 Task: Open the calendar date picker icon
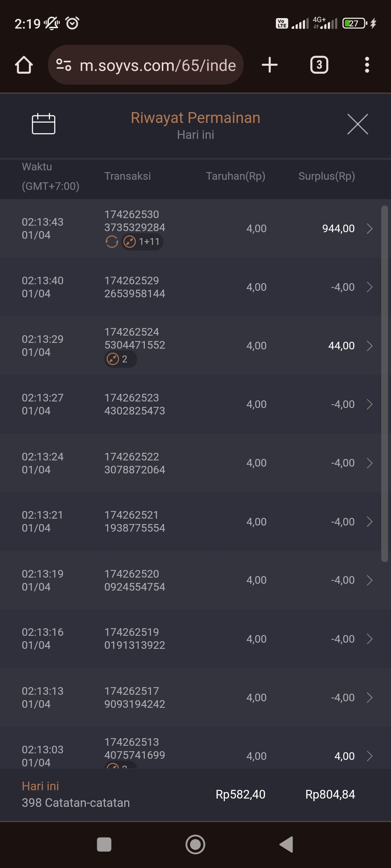(x=43, y=124)
